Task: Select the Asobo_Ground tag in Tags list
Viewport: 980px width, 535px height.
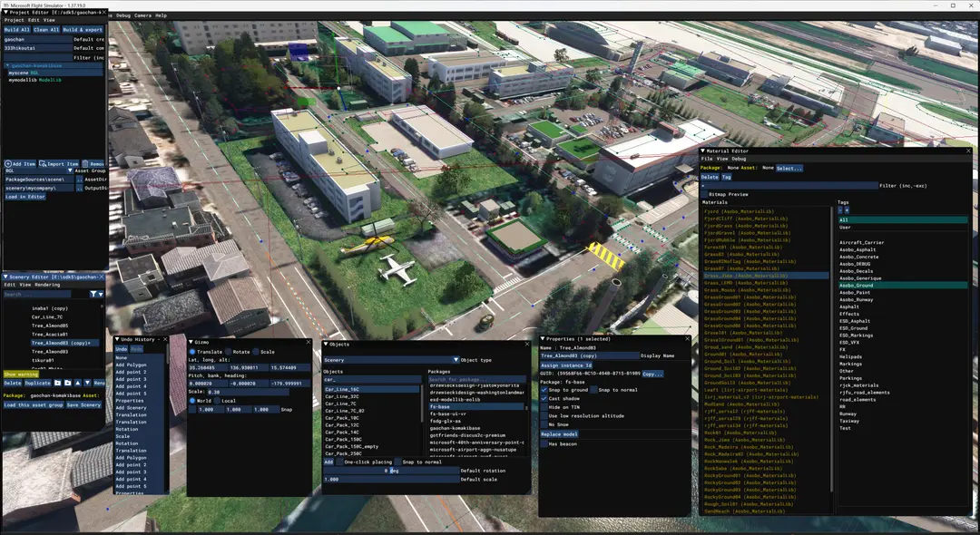Action: pos(903,286)
